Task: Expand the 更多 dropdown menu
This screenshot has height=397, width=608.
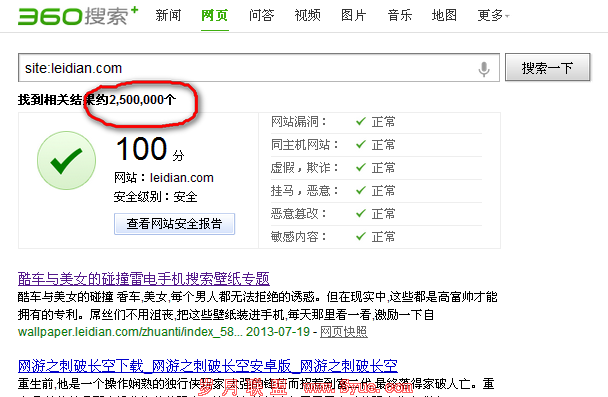Action: [493, 16]
